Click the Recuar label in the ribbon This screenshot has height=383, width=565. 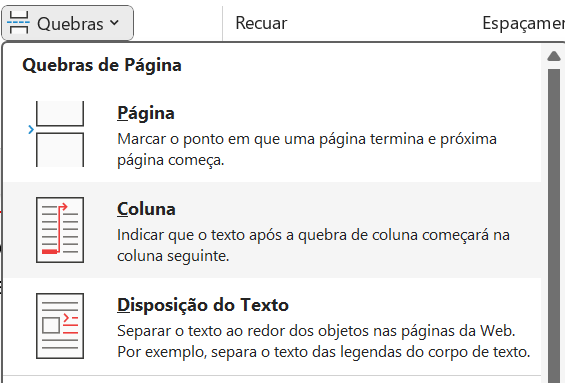pyautogui.click(x=261, y=23)
